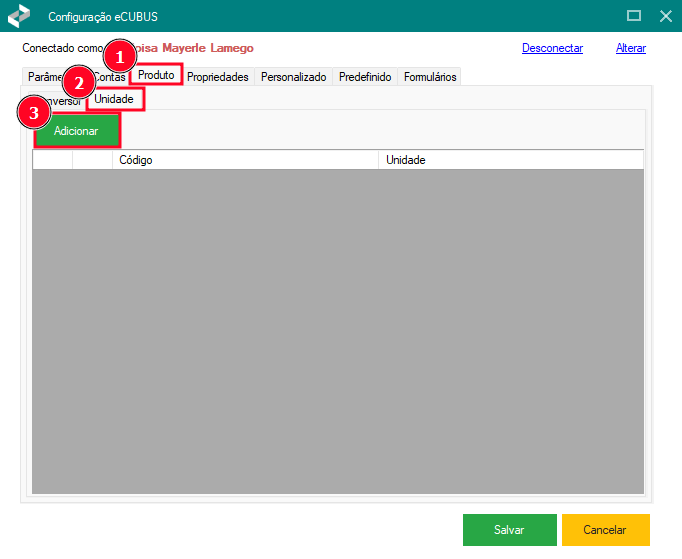Image resolution: width=682 pixels, height=559 pixels.
Task: Click the Unidade column header in grid
Action: (x=509, y=160)
